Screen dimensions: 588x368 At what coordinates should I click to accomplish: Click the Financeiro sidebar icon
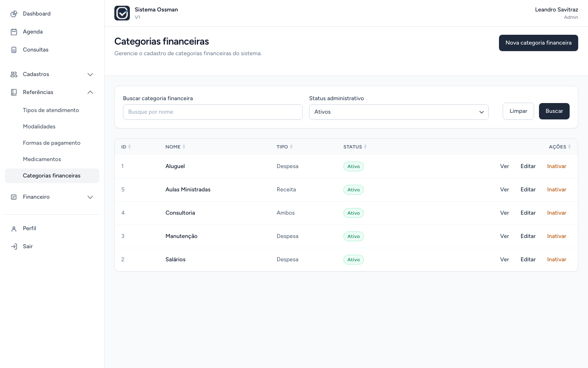click(x=14, y=197)
